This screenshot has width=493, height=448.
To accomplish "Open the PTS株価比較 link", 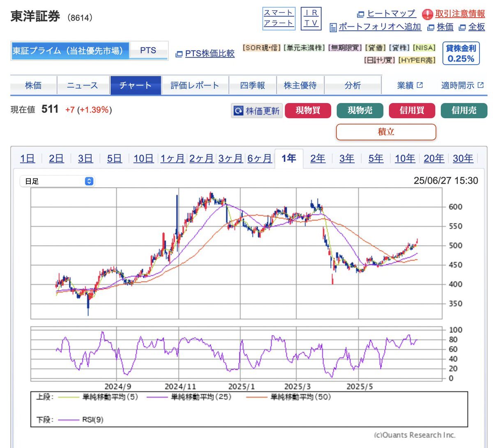I will [210, 54].
